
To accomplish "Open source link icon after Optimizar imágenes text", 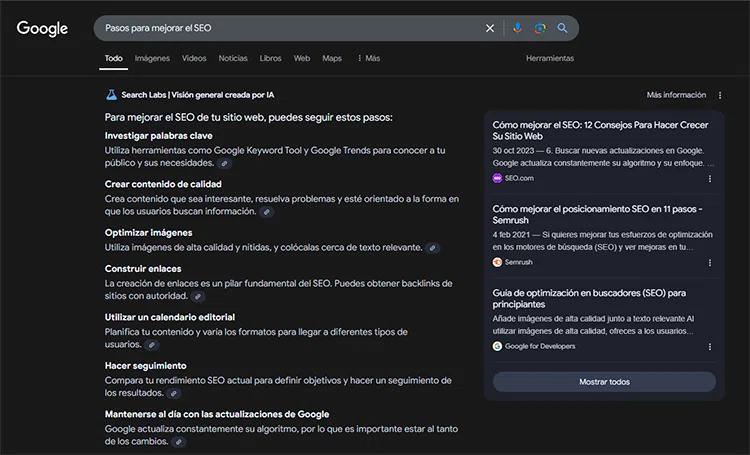I will pyautogui.click(x=432, y=248).
